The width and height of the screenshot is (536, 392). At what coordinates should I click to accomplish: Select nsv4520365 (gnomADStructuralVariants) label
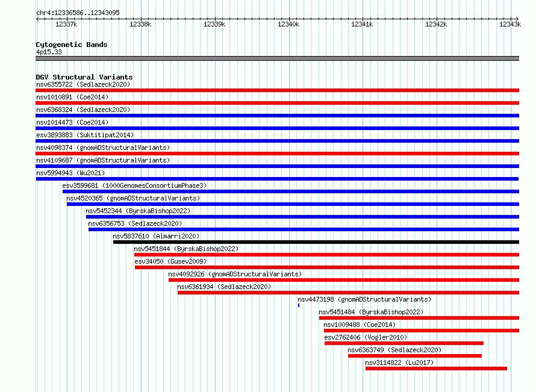point(133,198)
